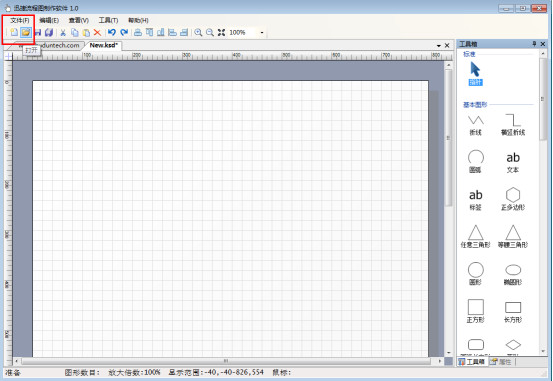Select the Cut scissors icon
This screenshot has width=553, height=381.
(x=63, y=33)
